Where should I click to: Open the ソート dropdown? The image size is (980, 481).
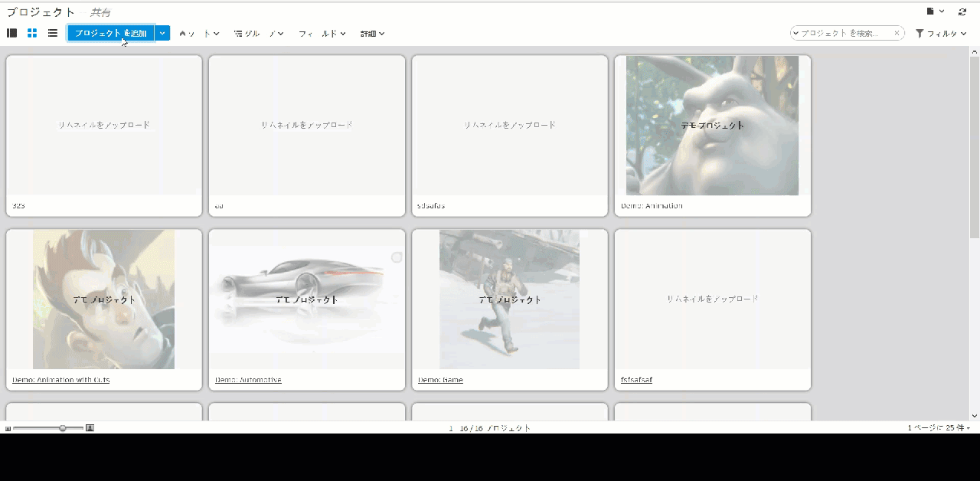198,33
